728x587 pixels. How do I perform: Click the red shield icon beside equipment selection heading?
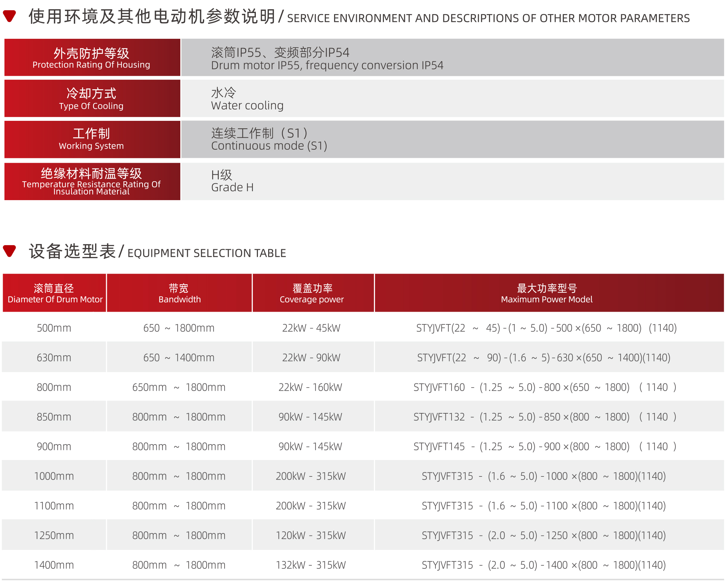point(9,251)
